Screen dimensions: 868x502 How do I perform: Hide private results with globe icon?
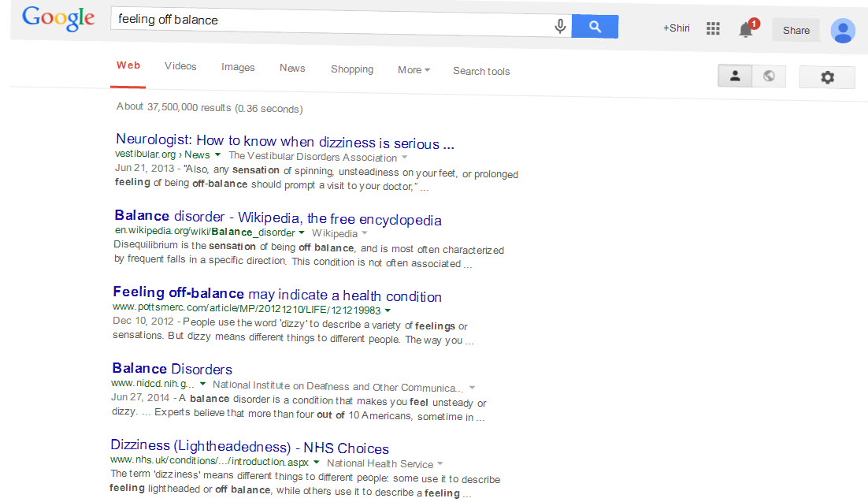[x=769, y=76]
